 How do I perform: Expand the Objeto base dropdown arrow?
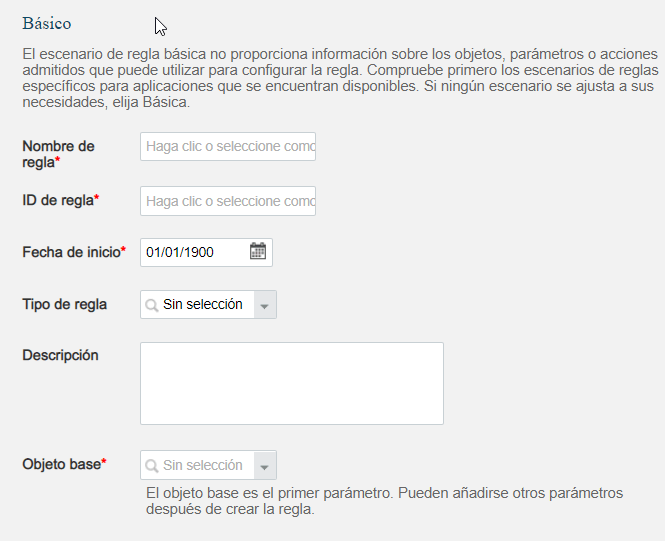click(x=265, y=466)
